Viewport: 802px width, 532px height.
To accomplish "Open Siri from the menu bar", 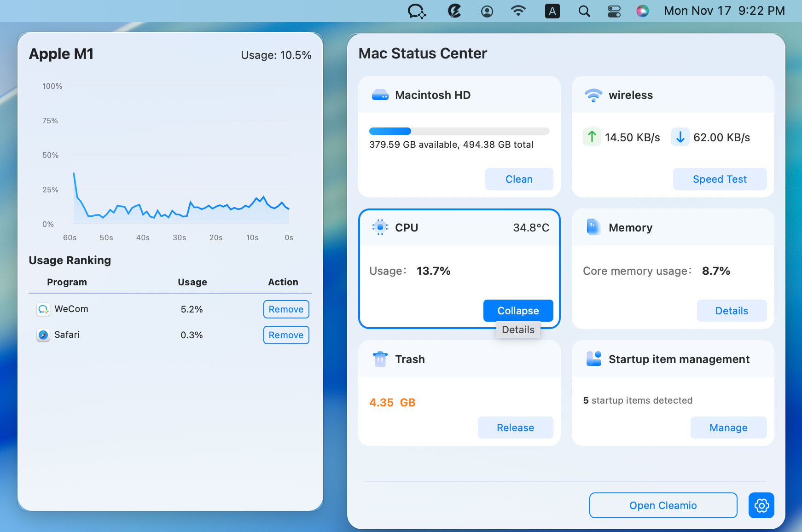I will click(643, 11).
